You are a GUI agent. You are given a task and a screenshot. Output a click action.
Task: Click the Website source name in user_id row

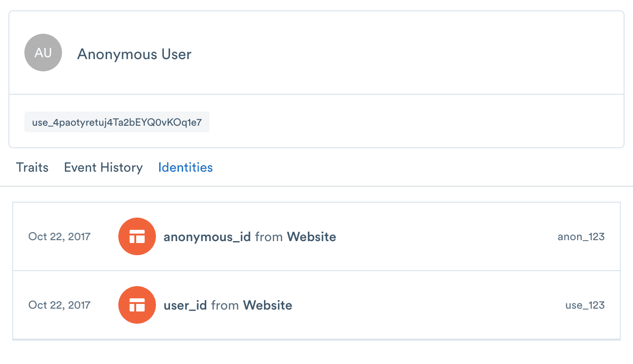(x=267, y=305)
